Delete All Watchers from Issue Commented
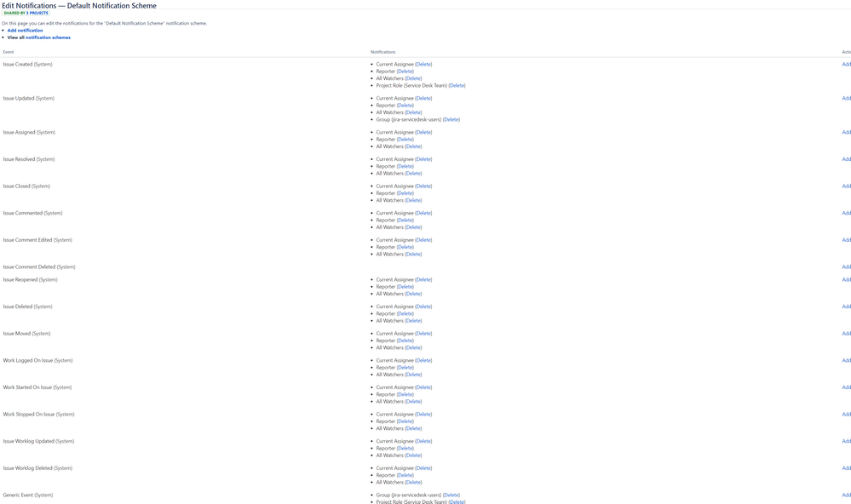 (413, 227)
